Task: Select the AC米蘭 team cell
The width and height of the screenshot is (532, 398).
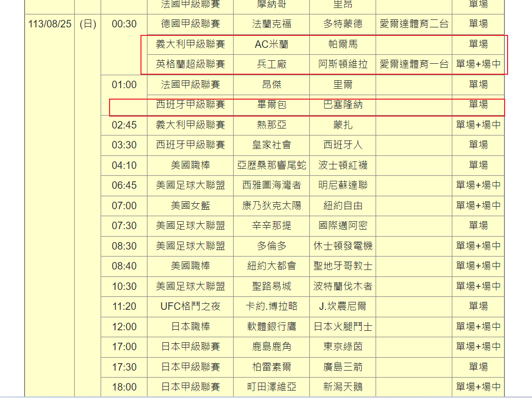Action: [271, 44]
